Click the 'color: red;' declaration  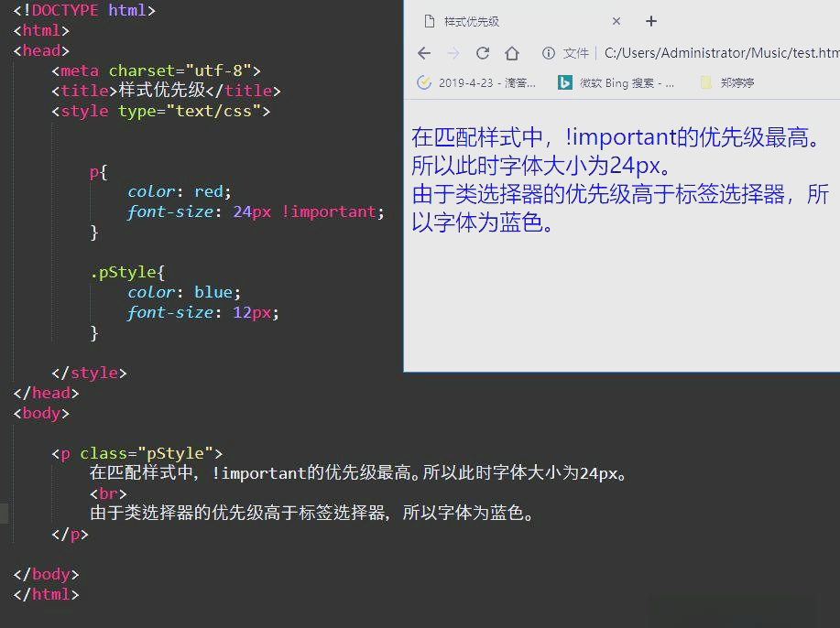[180, 191]
